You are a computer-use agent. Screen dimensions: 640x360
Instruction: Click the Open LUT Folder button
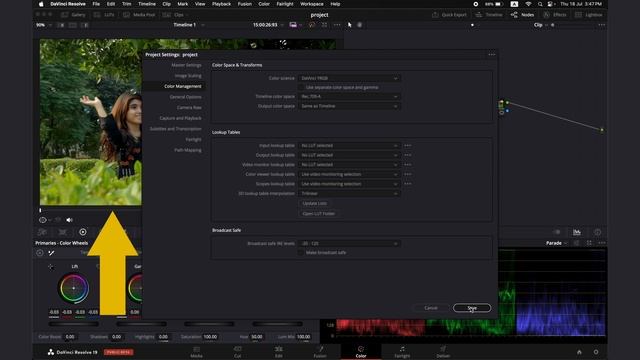coord(318,213)
